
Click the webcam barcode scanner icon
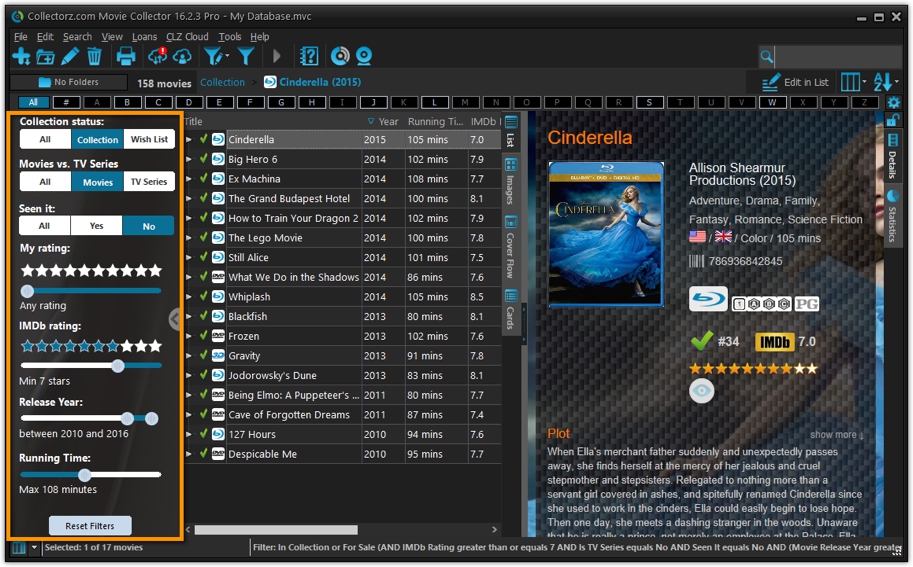click(364, 56)
